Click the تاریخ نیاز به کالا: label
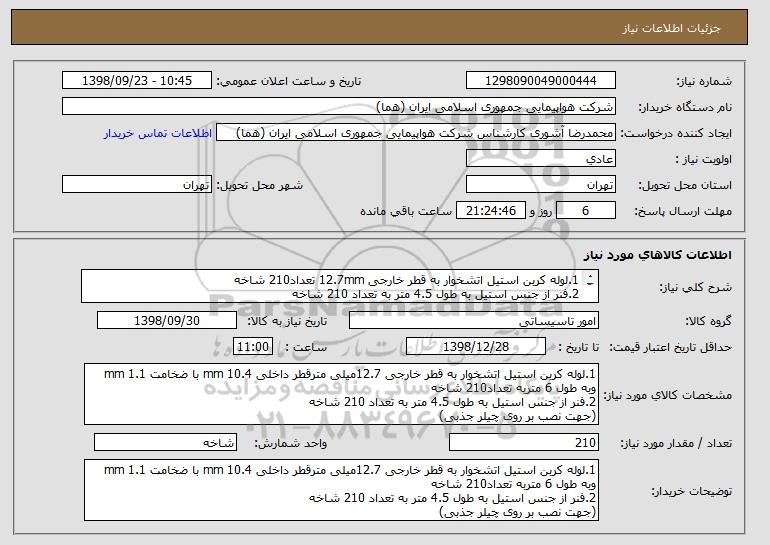770x545 pixels. 287,321
